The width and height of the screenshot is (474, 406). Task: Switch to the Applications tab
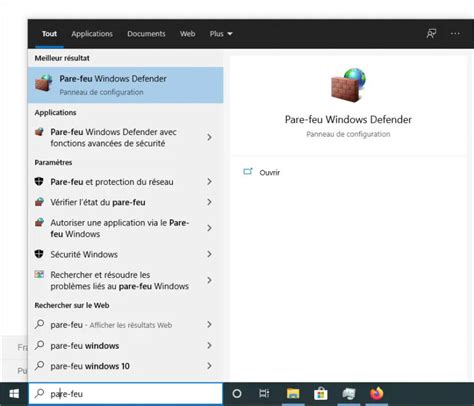point(92,34)
